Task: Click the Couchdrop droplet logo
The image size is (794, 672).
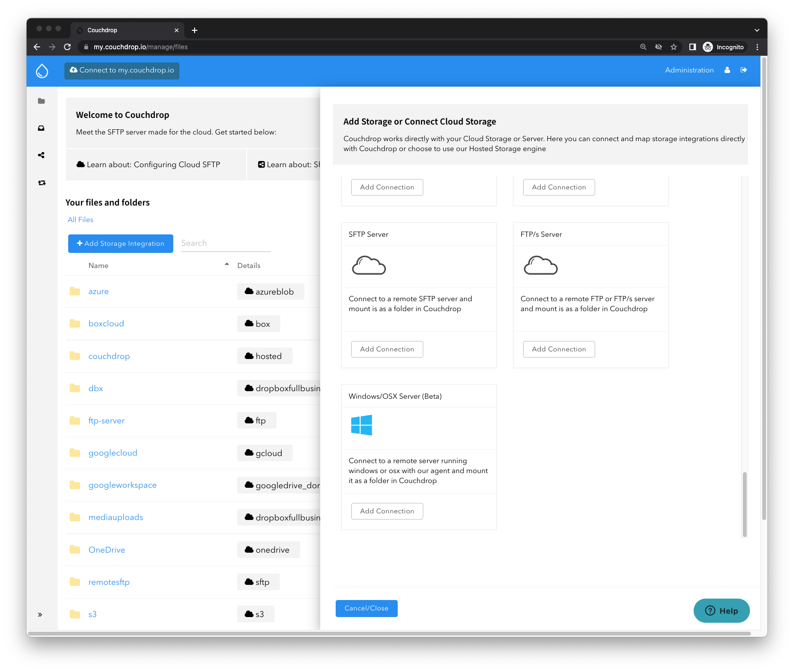Action: [42, 71]
